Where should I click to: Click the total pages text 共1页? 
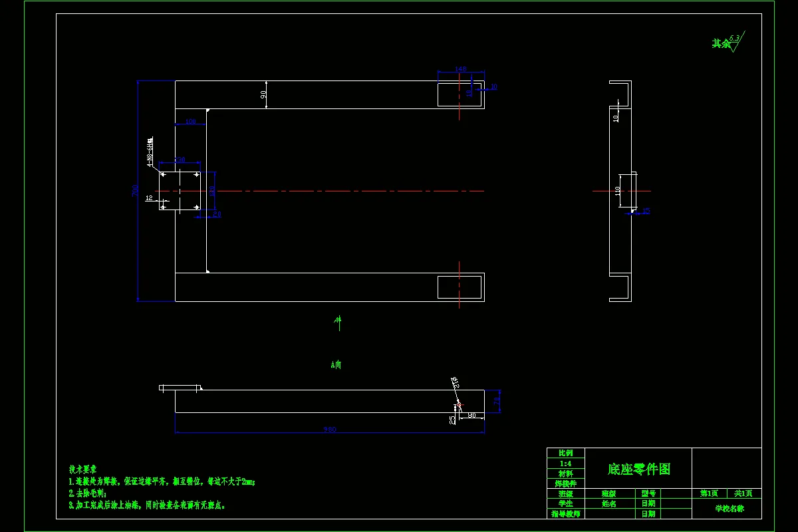(743, 493)
